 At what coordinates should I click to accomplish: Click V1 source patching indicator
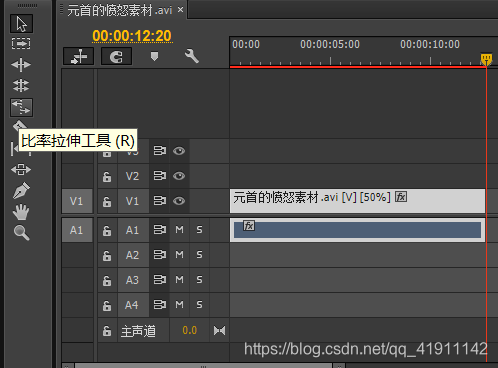coord(77,201)
